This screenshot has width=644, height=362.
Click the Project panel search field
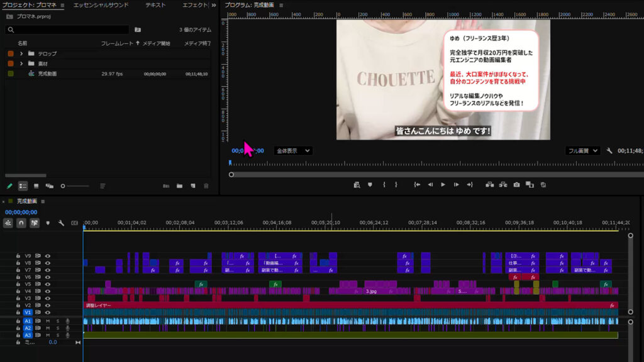tap(69, 30)
